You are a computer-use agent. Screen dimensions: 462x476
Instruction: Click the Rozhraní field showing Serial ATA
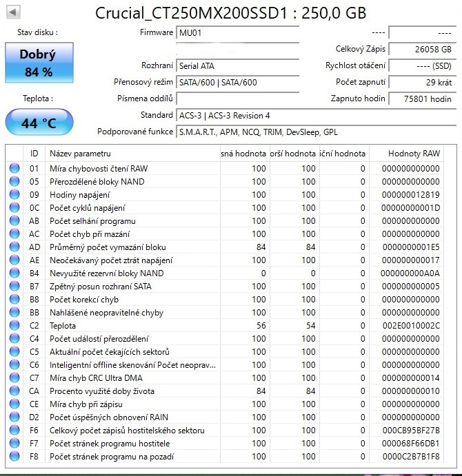[x=237, y=66]
